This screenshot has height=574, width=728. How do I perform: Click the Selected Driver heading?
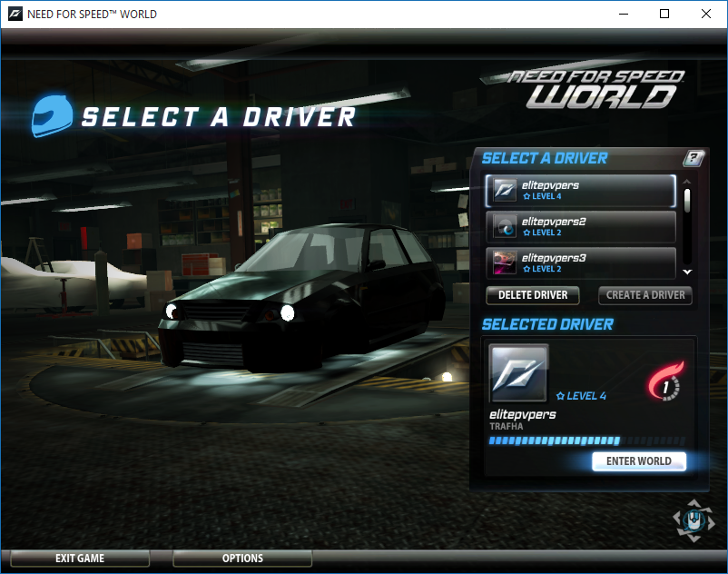(547, 324)
